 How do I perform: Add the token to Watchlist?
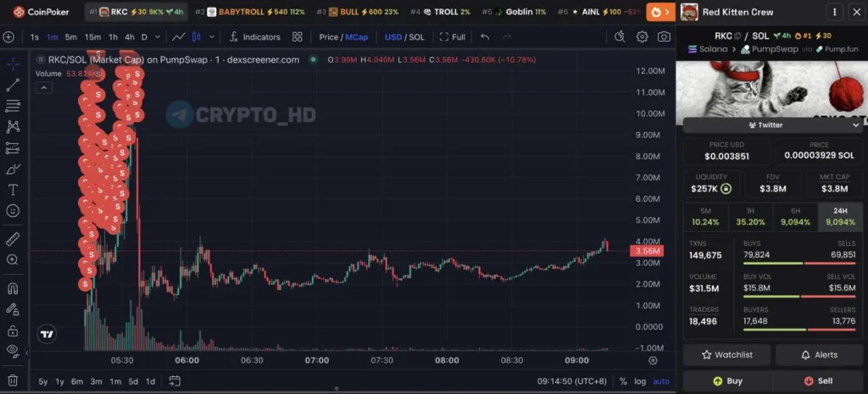[x=726, y=355]
